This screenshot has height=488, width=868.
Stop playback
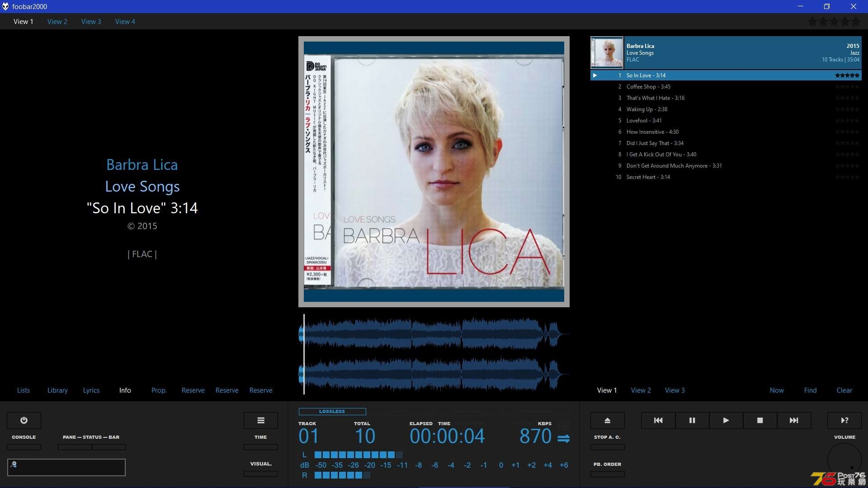[x=760, y=420]
